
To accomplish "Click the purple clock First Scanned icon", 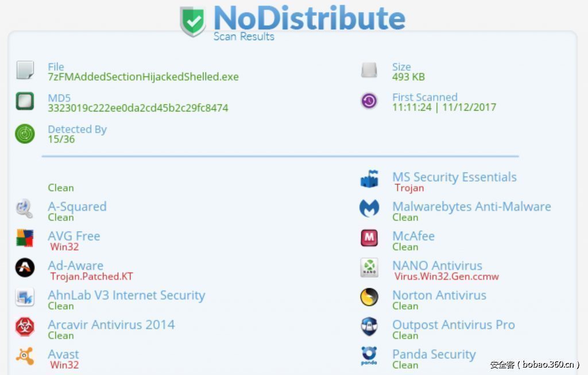I will pyautogui.click(x=369, y=101).
